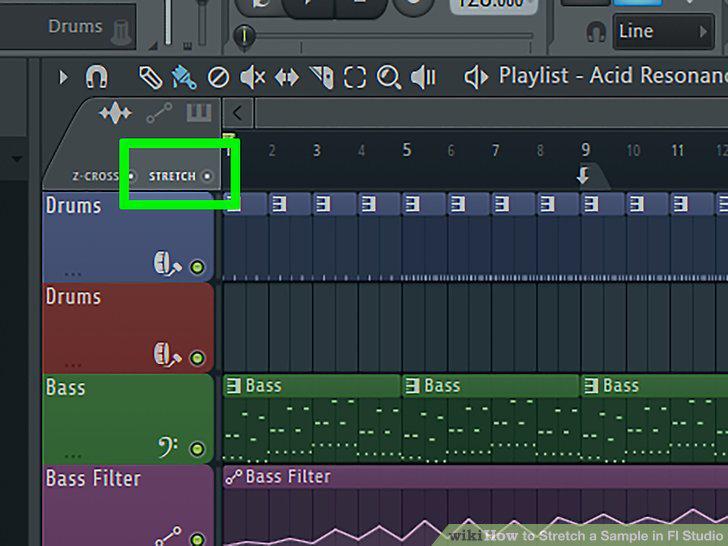This screenshot has height=546, width=728.
Task: Click the knob icon on Drums channel
Action: point(121,32)
